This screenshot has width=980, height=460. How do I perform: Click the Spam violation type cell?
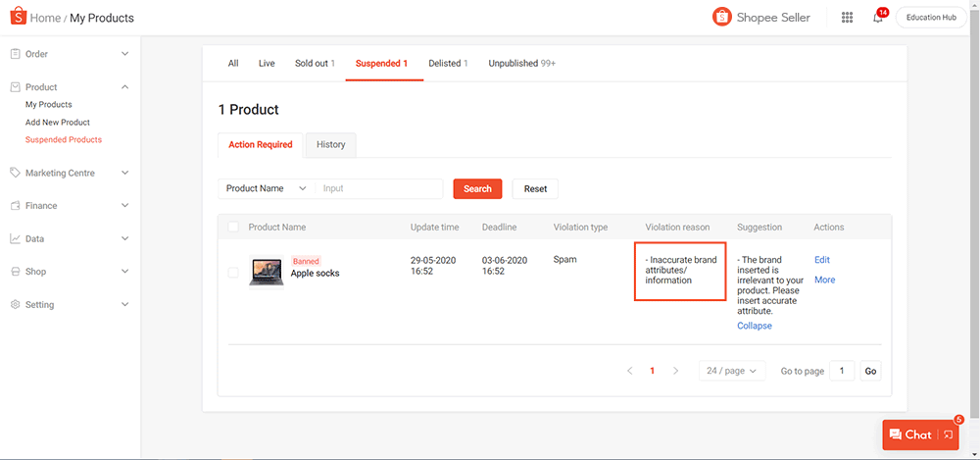(x=563, y=259)
